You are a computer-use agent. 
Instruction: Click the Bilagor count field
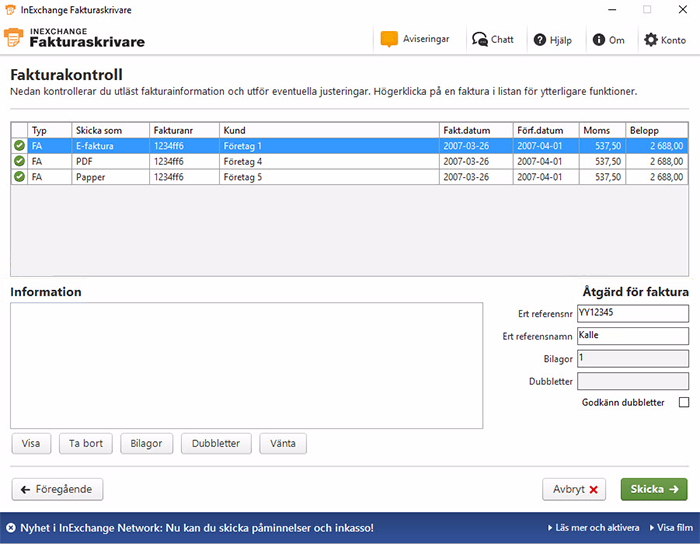point(633,358)
